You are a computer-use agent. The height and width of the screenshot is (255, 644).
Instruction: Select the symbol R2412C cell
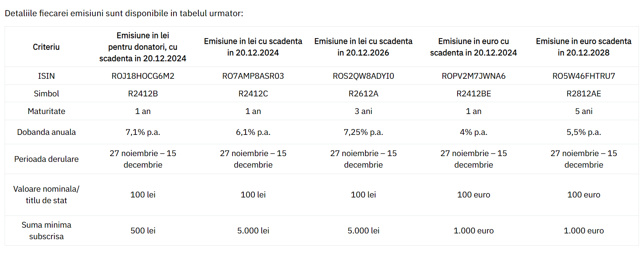253,94
